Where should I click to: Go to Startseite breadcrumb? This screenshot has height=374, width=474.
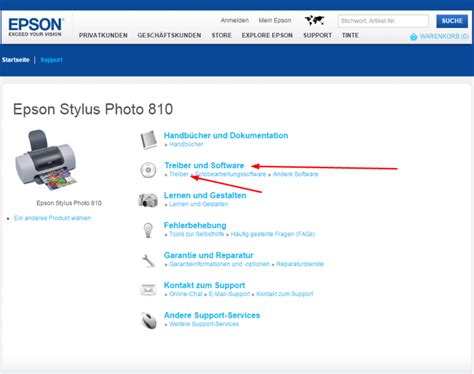point(16,60)
